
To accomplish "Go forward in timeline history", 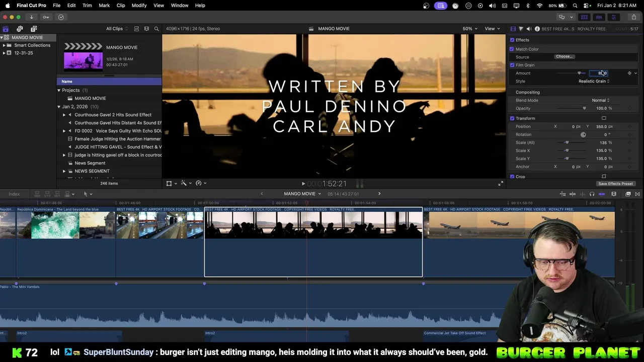I will click(x=379, y=194).
